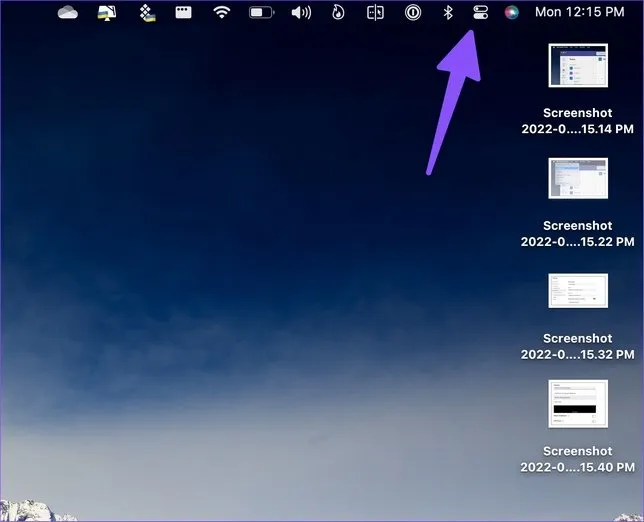Screen dimensions: 644x522
Task: Click the flame icon in menu bar
Action: click(338, 13)
